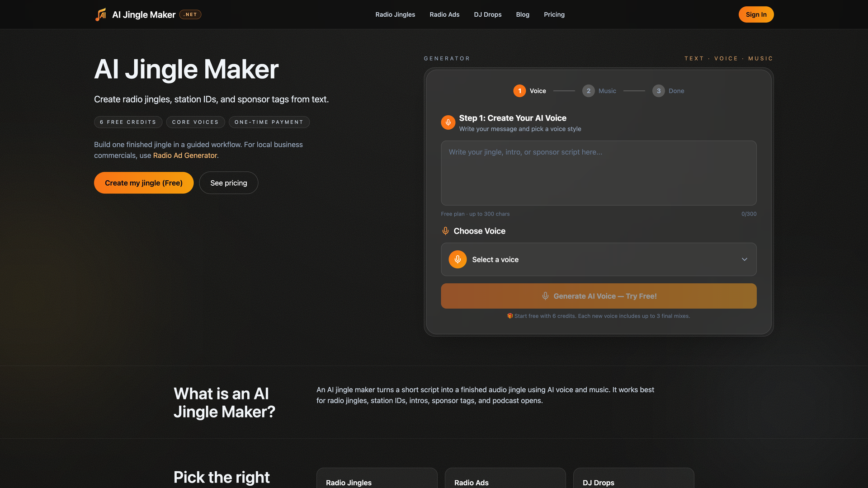Image resolution: width=868 pixels, height=488 pixels.
Task: Click the orange microphone icon beside Step 1
Action: pyautogui.click(x=448, y=122)
